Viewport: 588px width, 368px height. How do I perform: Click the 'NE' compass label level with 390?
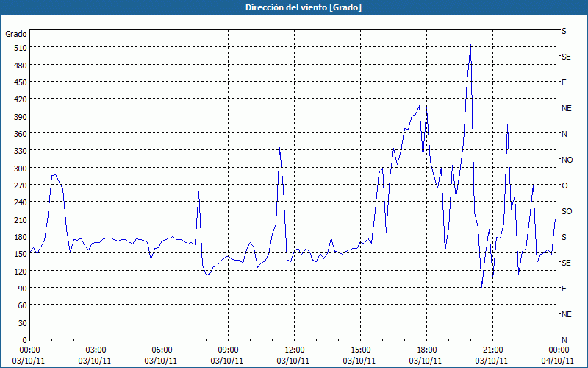(567, 108)
